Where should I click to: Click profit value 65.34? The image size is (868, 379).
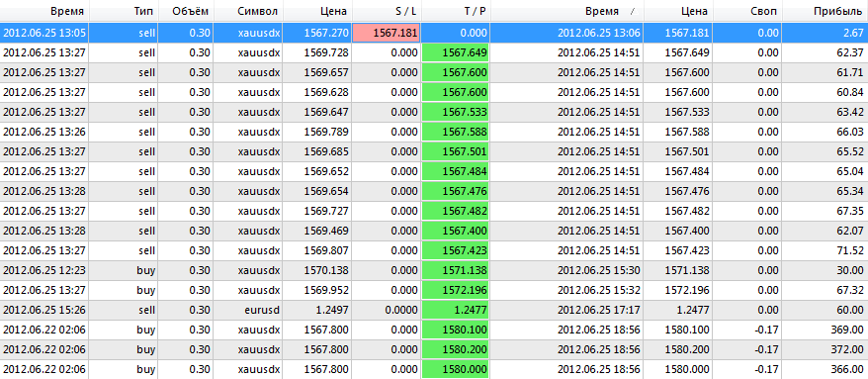click(850, 191)
